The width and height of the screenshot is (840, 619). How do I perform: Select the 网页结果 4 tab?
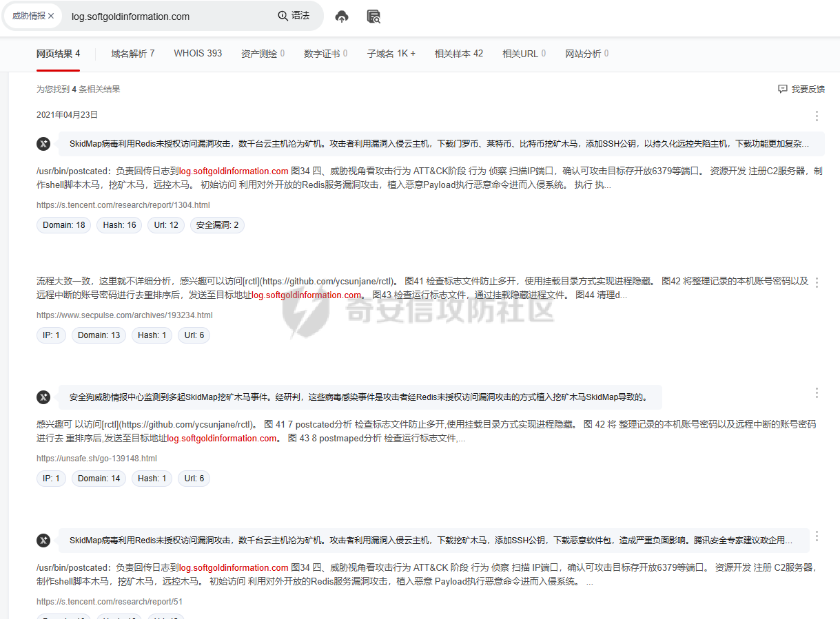59,54
